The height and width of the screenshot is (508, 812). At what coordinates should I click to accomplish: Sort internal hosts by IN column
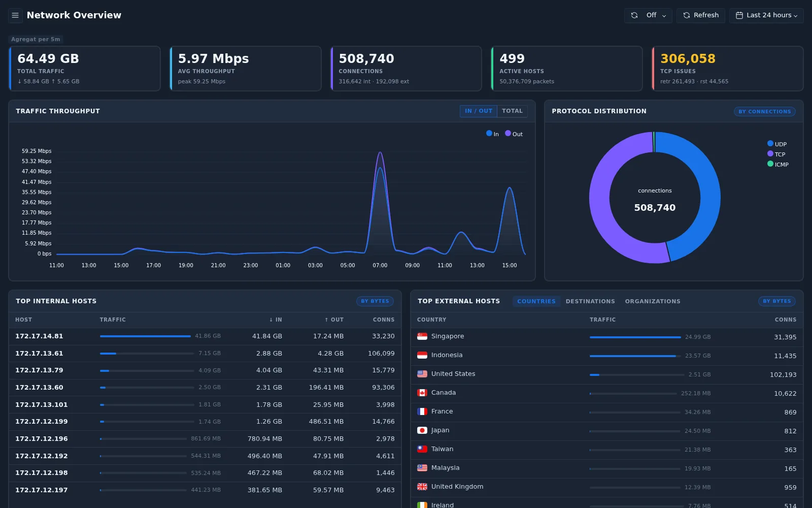[x=276, y=320]
